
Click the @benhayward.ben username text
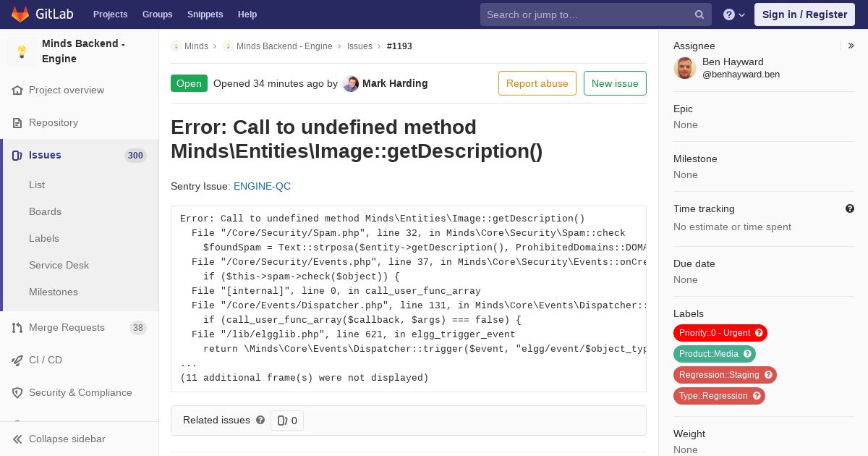[x=741, y=75]
